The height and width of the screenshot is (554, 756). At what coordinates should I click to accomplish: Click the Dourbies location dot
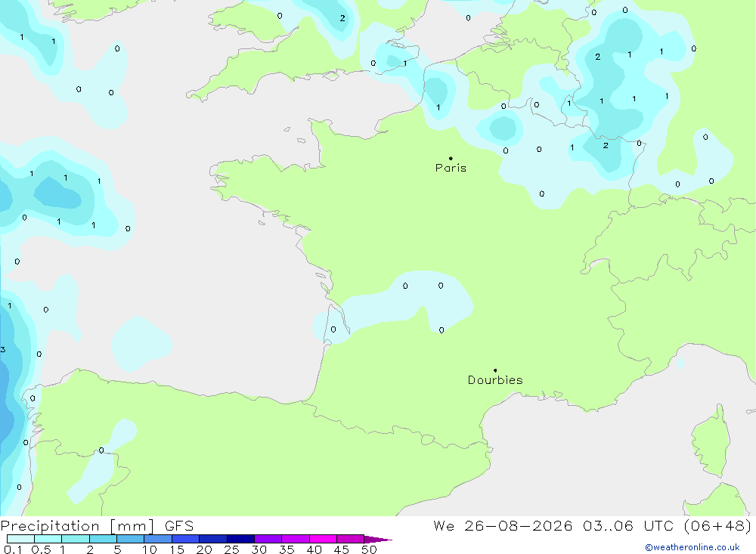(495, 370)
